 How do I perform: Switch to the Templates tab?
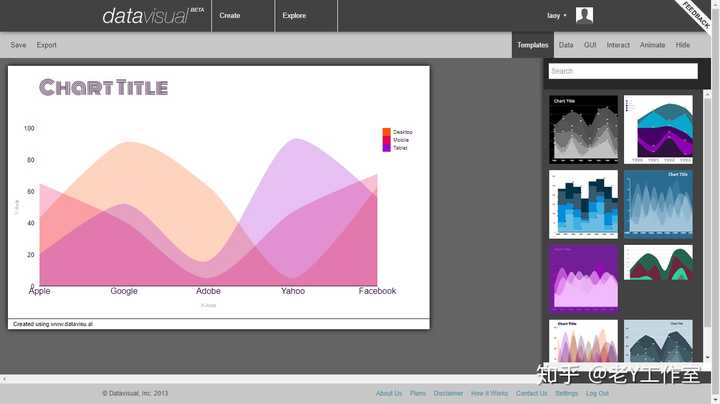point(533,45)
